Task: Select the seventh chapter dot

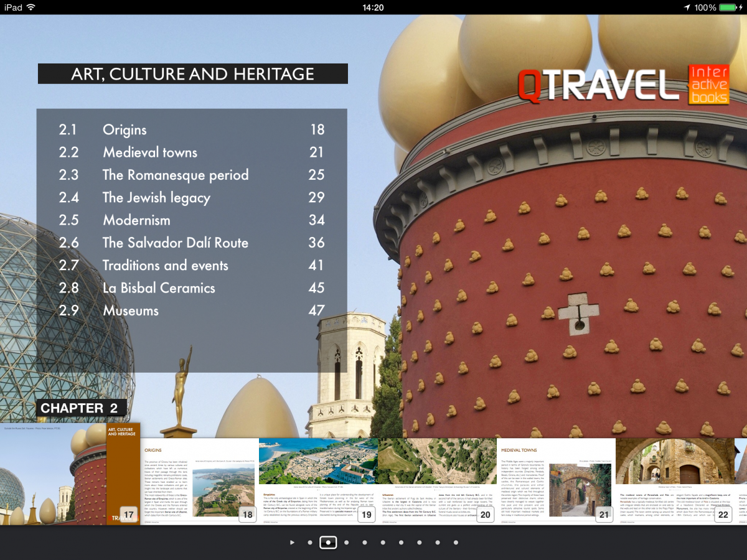Action: tap(420, 543)
